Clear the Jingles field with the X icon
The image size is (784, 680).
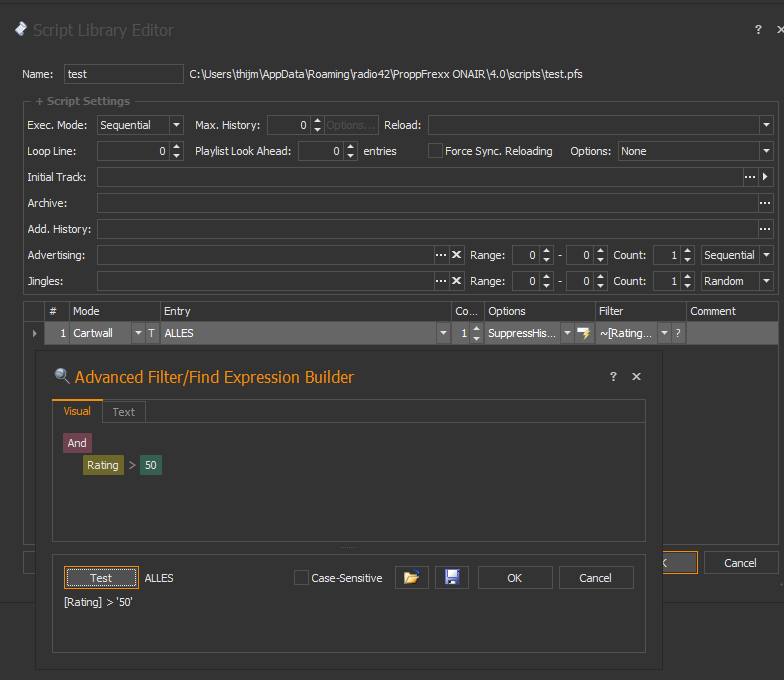(457, 281)
